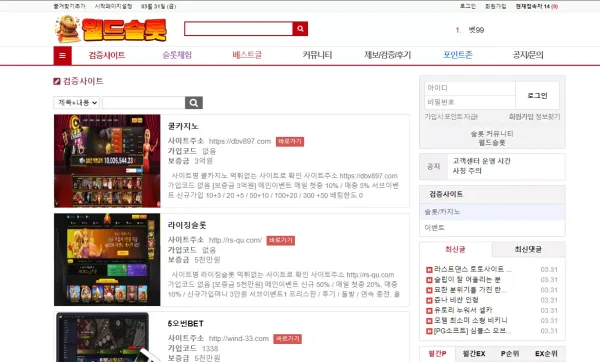Click the new-post icon beside [PG소프트] 심볼스 오브
The image size is (600, 362).
pyautogui.click(x=429, y=331)
